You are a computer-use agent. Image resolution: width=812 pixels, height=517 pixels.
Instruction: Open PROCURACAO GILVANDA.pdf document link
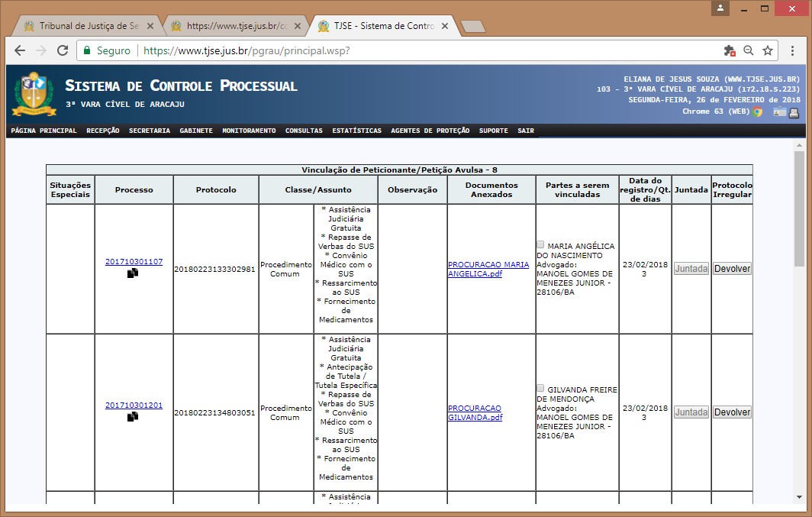click(x=475, y=412)
